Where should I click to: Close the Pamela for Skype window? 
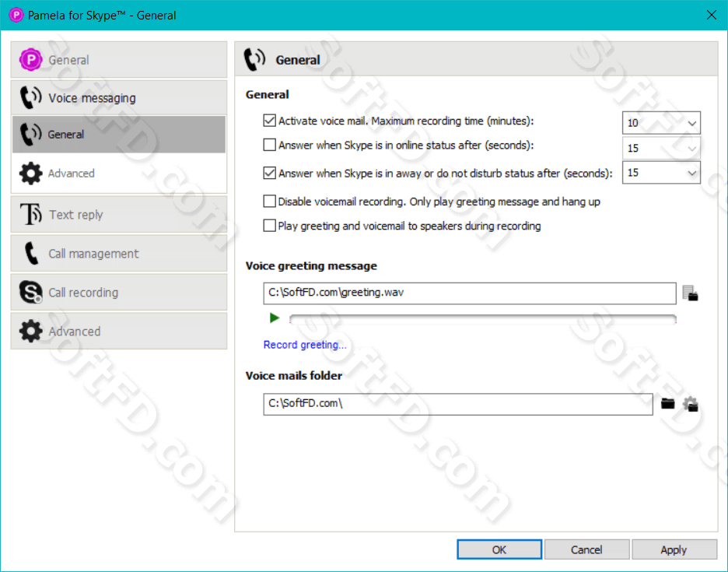712,15
